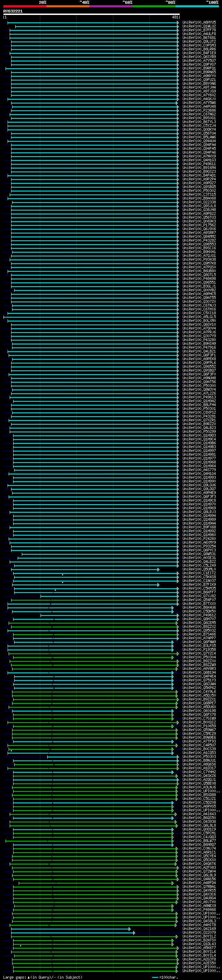Select the UniRef100_Q7RBA1 label
The height and width of the screenshot is (980, 222).
[199, 887]
